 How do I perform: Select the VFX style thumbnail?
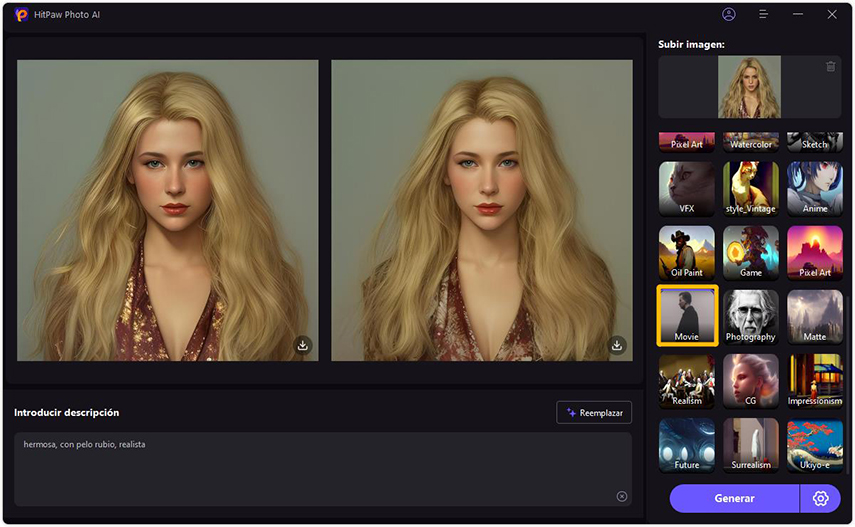coord(687,188)
